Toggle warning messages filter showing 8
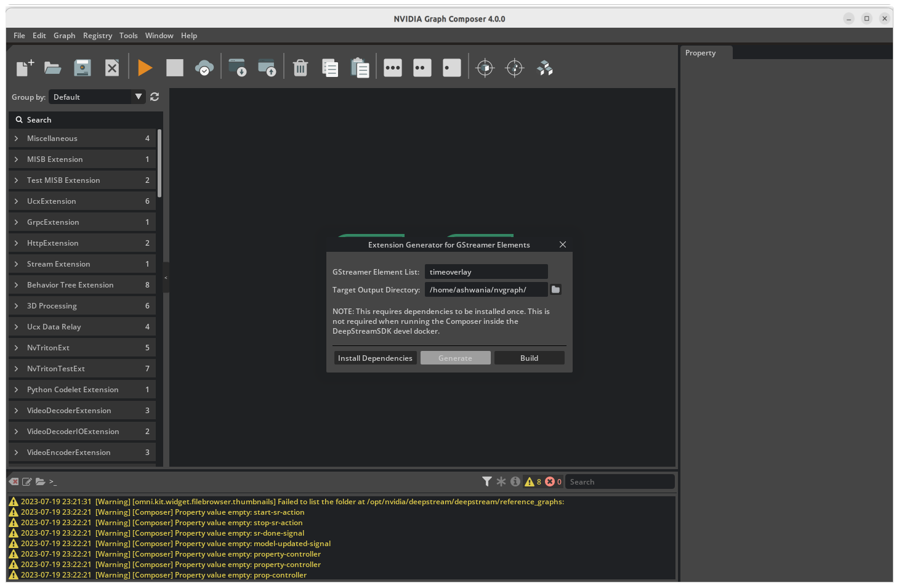The image size is (899, 588). pos(533,481)
